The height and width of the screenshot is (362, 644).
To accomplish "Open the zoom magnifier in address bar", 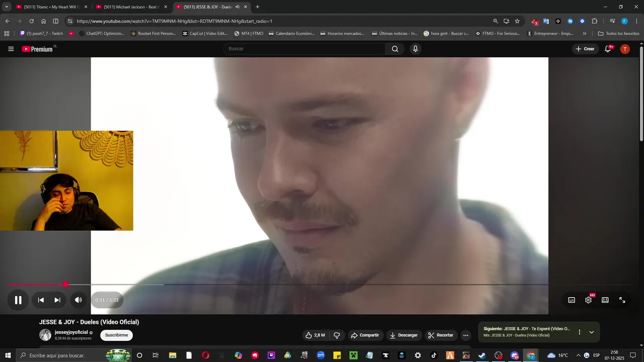I will coord(496,21).
